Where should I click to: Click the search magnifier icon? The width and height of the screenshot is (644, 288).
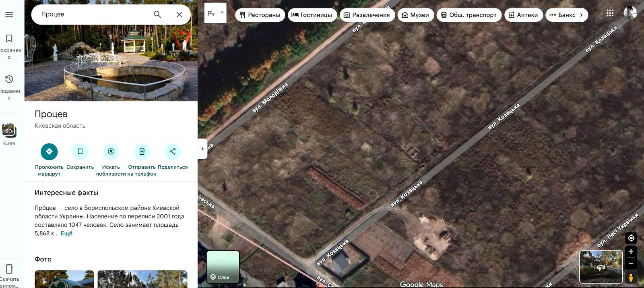click(x=157, y=15)
